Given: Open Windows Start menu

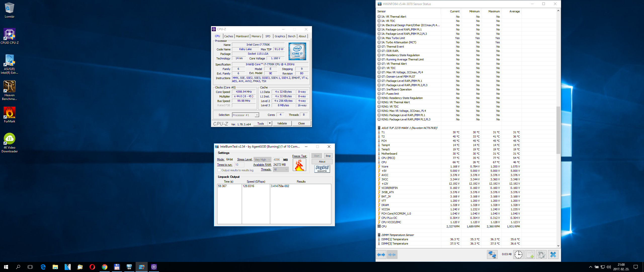Looking at the screenshot, I should pos(6,267).
